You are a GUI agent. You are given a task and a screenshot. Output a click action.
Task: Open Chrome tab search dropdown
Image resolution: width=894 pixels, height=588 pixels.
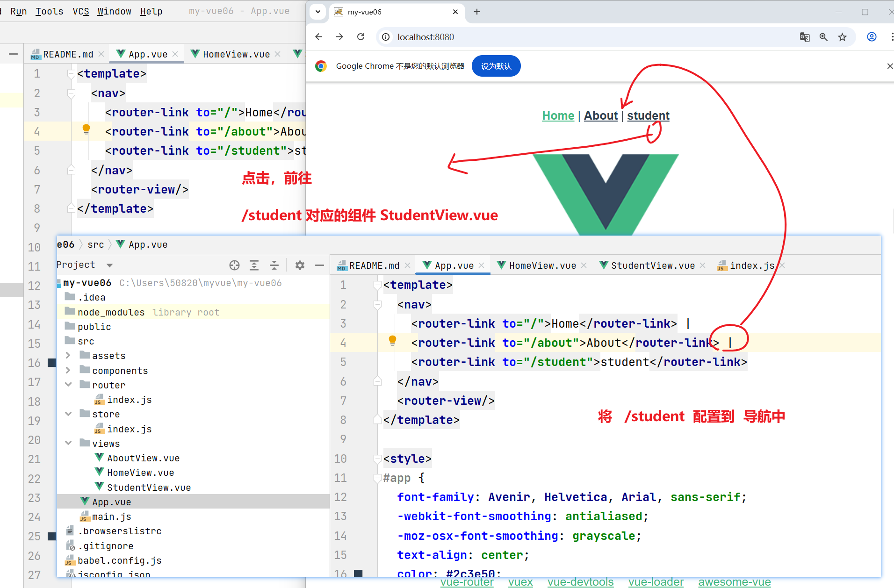pos(318,12)
